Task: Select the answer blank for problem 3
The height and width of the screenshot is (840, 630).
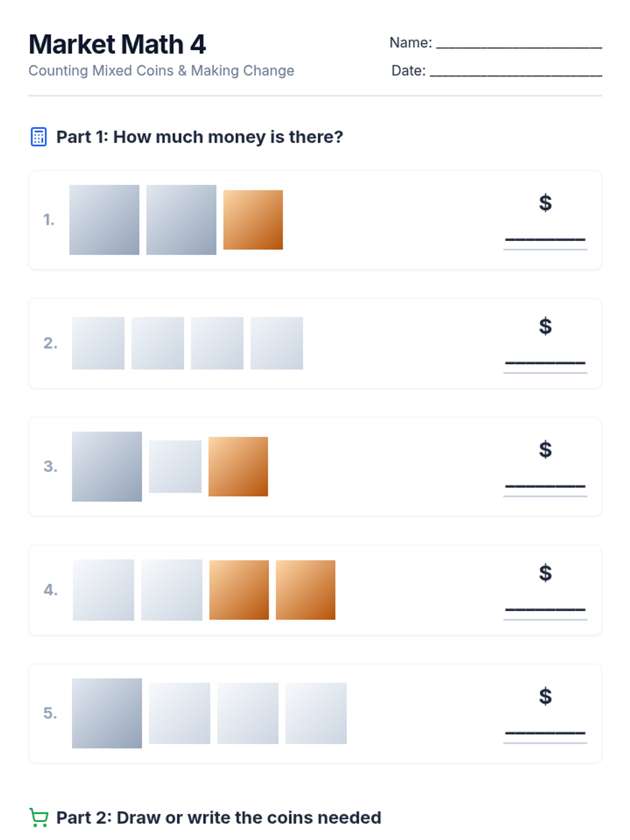Action: [545, 487]
